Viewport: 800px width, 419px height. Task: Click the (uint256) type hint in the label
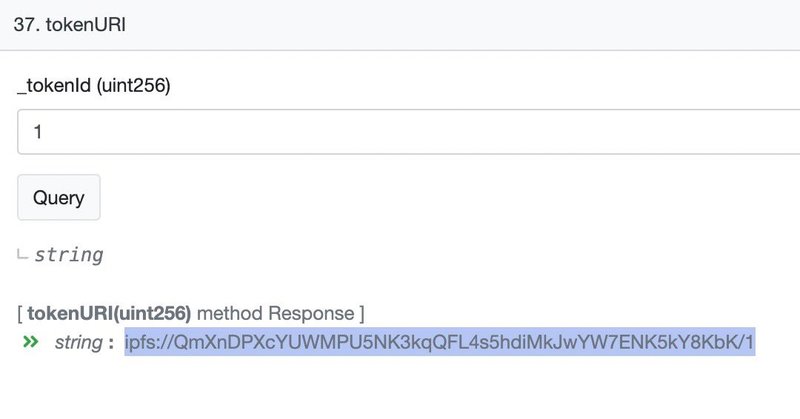(x=134, y=85)
